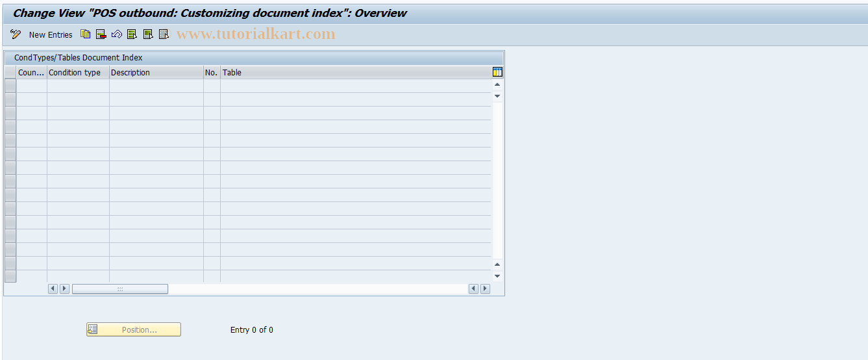Click 'CondTypes/Tables Document Index' title

(78, 58)
